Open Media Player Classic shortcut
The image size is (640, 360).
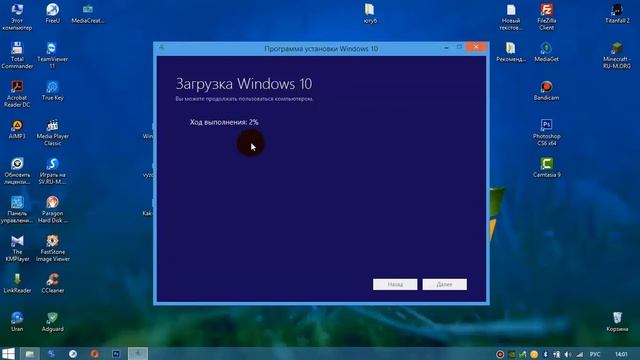tap(52, 132)
